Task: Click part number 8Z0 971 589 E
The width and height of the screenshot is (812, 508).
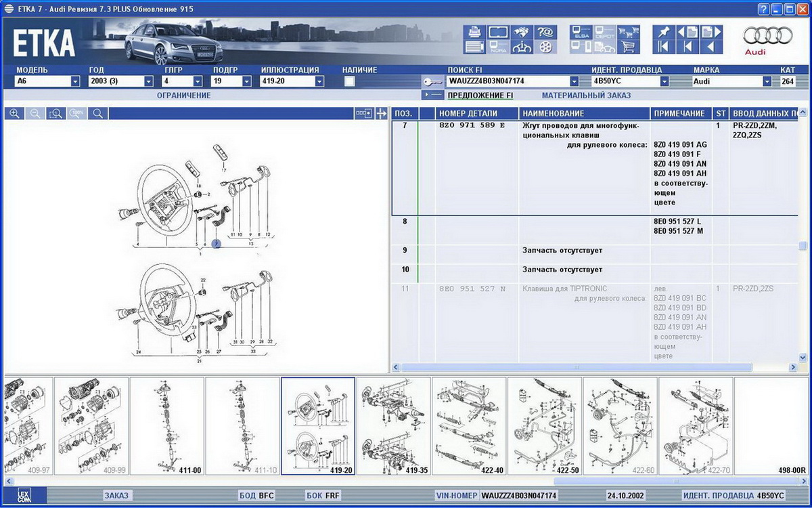Action: point(472,126)
